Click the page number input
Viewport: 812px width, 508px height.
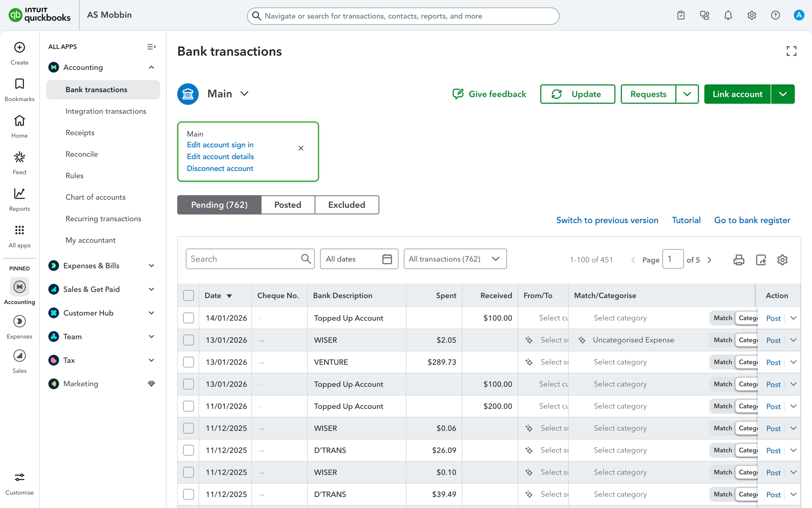673,259
